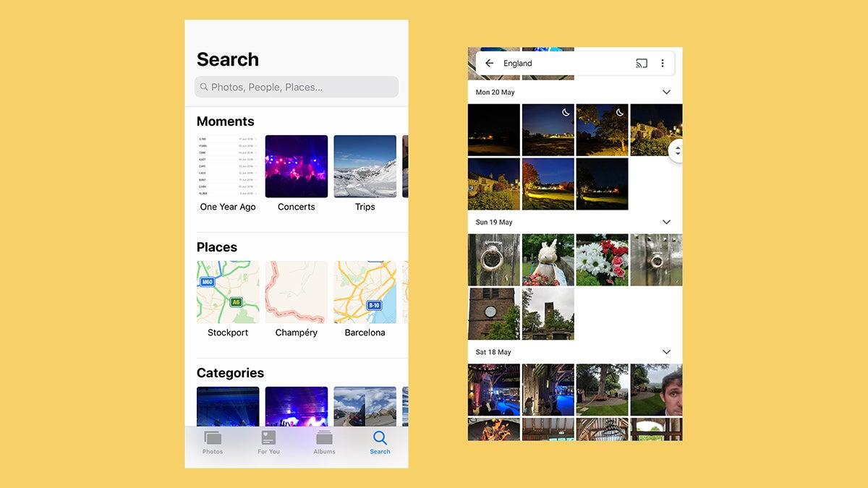The height and width of the screenshot is (488, 868).
Task: Tap the Cast icon to stream photos
Action: click(642, 63)
